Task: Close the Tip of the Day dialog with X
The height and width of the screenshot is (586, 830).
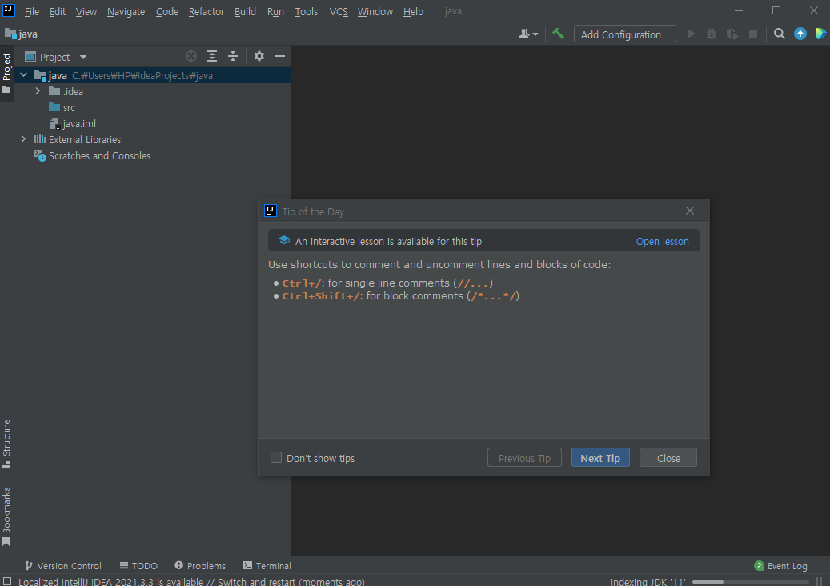Action: click(690, 211)
